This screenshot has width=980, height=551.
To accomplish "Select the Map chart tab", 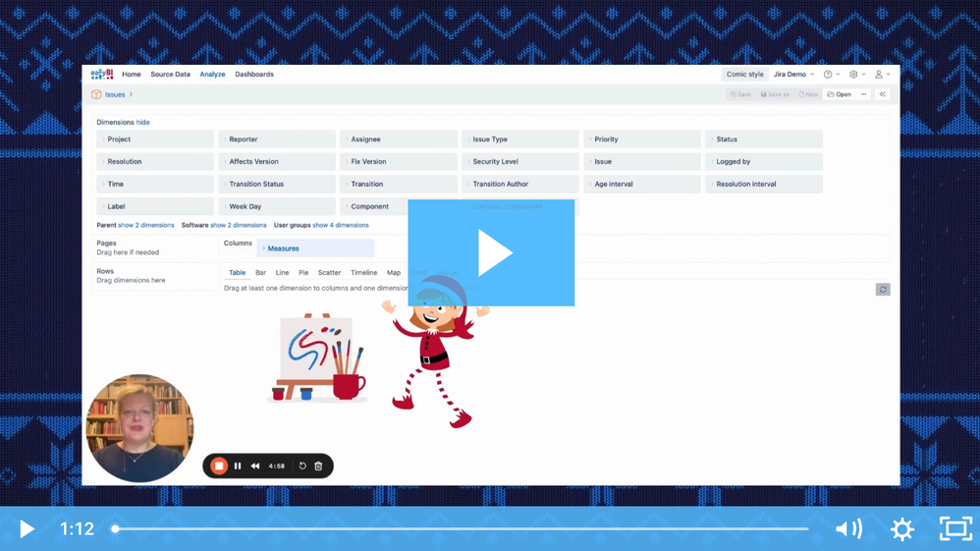I will (393, 273).
